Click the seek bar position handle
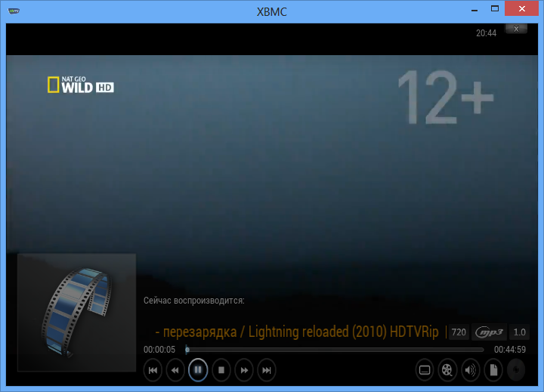544x392 pixels. pos(187,350)
